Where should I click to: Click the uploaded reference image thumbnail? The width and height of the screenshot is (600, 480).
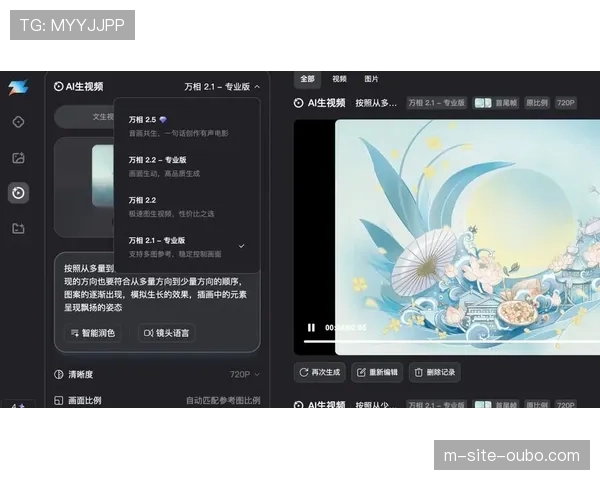103,176
